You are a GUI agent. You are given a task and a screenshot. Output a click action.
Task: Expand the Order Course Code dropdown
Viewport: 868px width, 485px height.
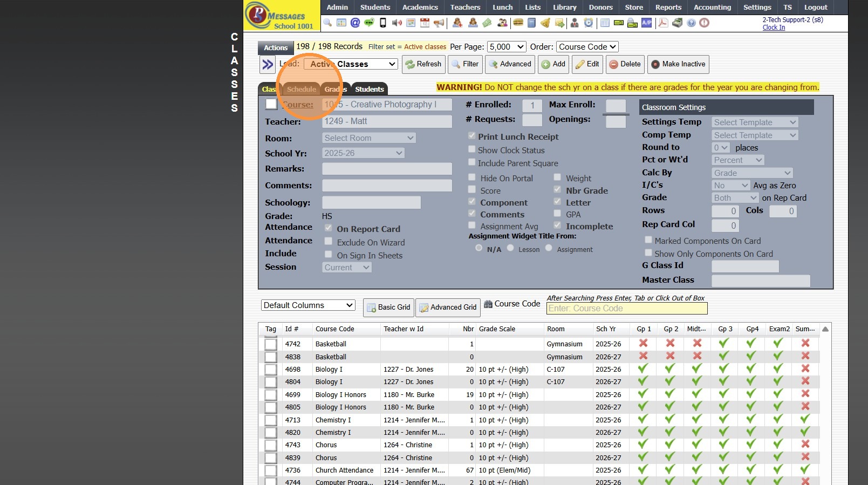(587, 47)
